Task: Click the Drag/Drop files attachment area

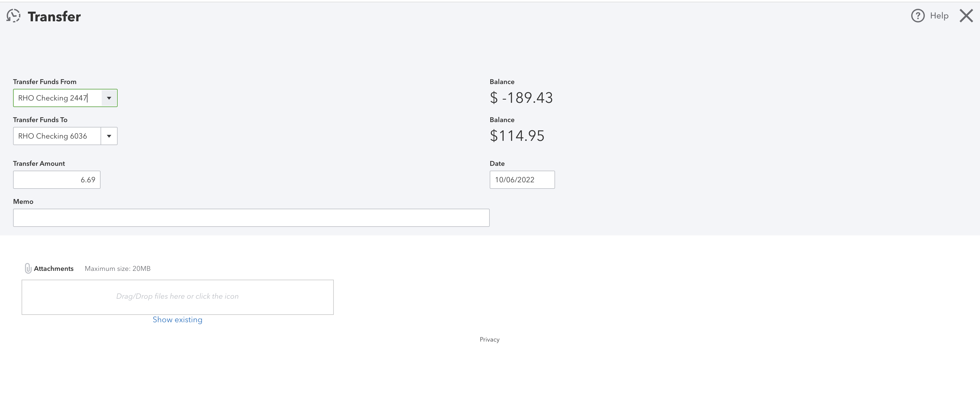Action: (178, 297)
